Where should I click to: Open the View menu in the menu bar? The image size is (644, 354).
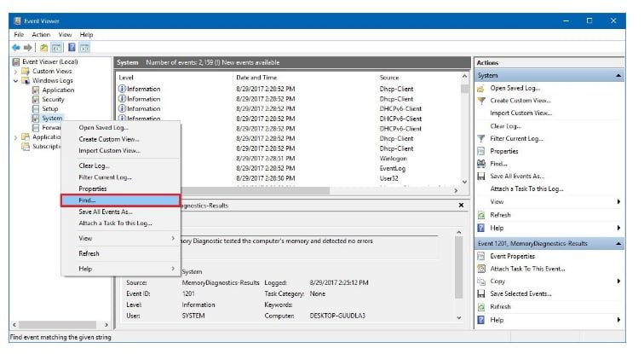tap(65, 34)
